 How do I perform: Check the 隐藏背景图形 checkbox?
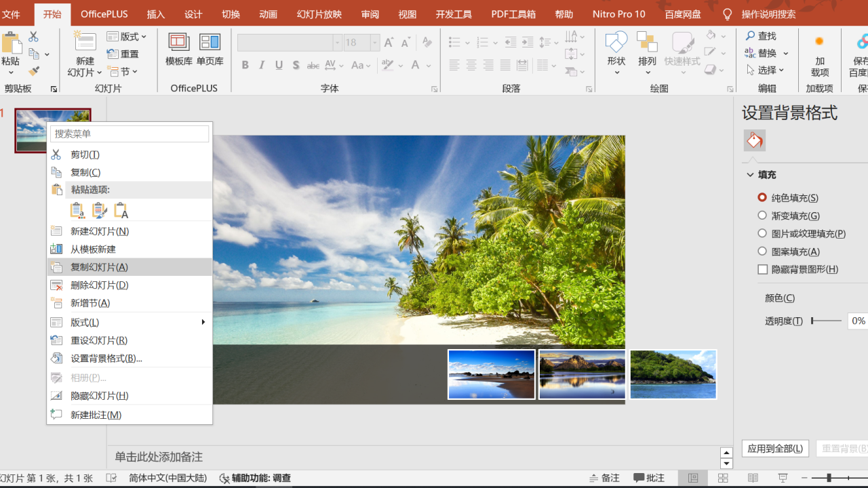(762, 269)
